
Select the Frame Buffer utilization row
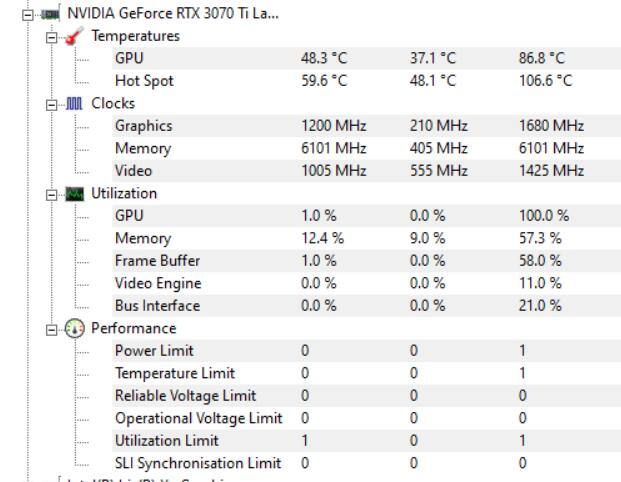157,261
